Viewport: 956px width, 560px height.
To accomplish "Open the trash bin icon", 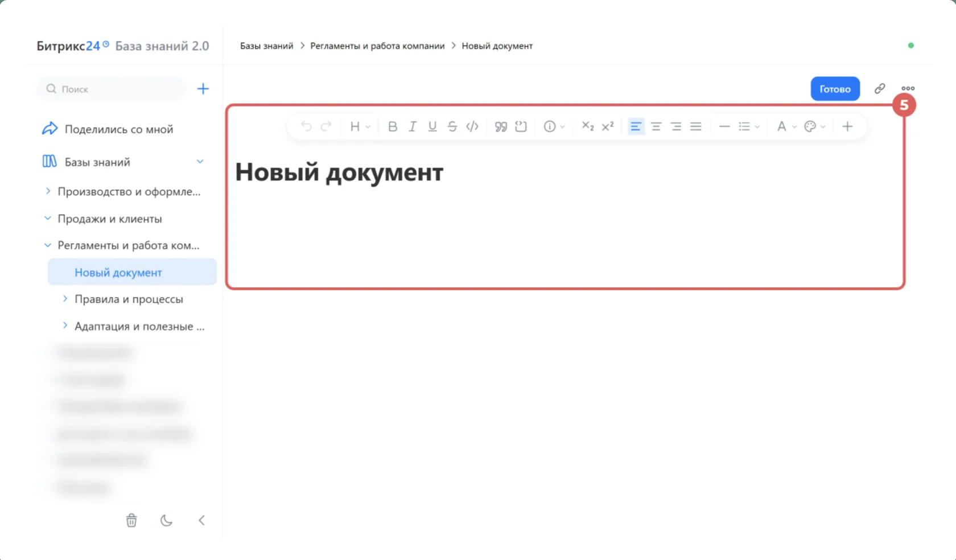I will (131, 520).
